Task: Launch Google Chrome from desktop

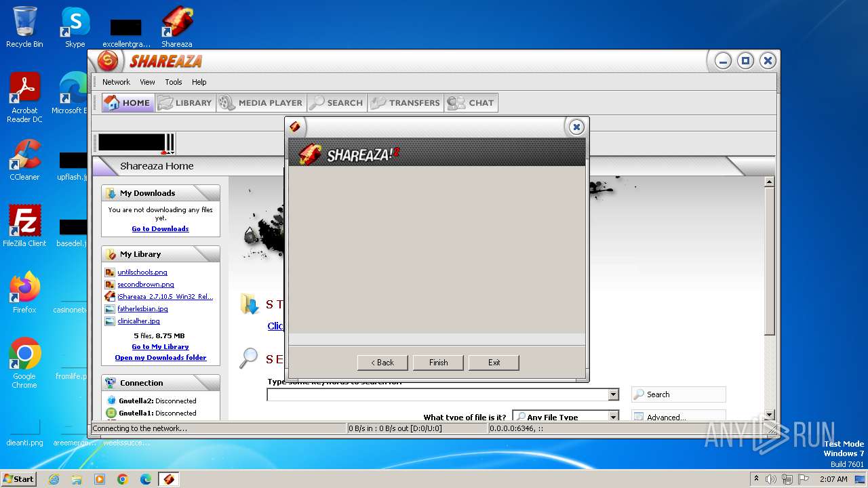Action: tap(24, 363)
